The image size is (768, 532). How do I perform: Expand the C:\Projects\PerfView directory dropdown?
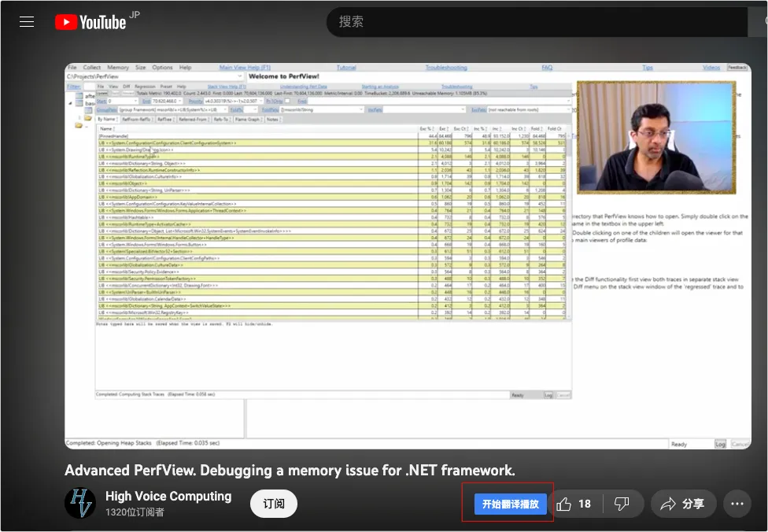(x=239, y=76)
